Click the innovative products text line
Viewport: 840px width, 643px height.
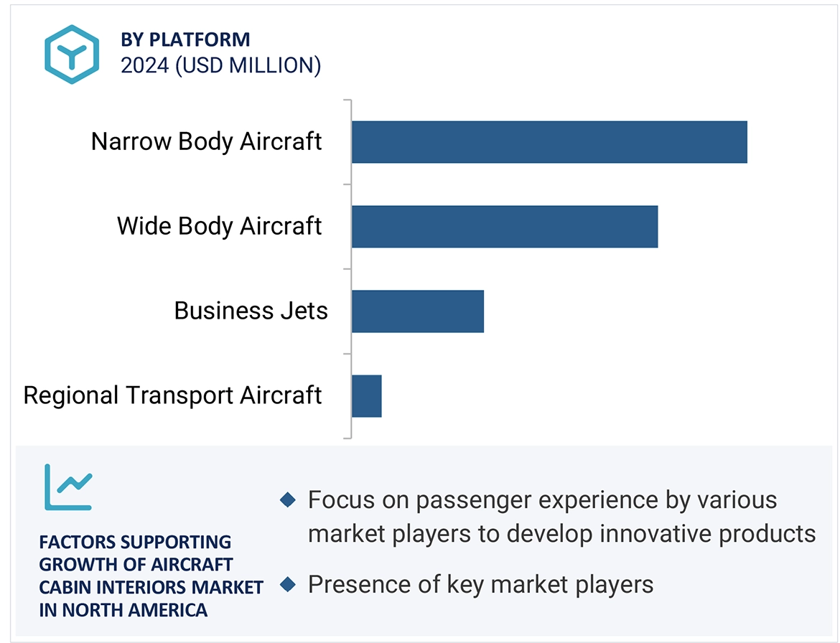point(561,534)
